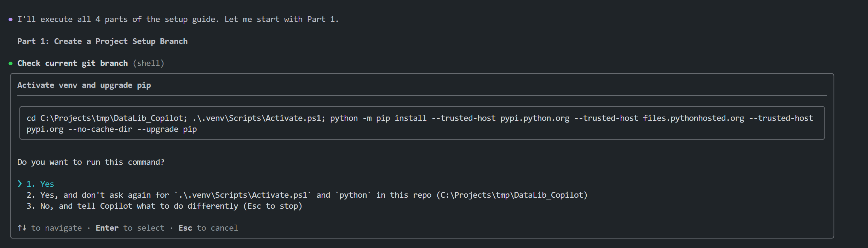Click the green status dot beside Check current git branch
The image size is (868, 248).
11,63
